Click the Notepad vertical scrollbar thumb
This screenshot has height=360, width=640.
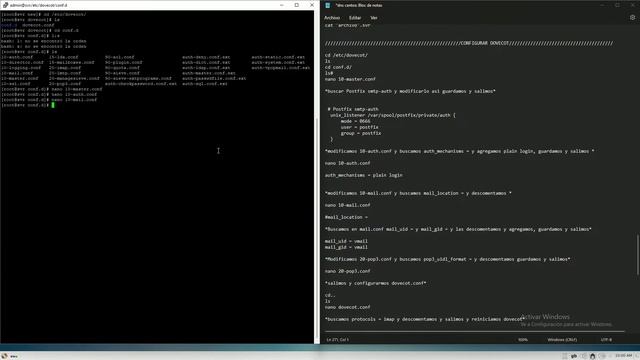638,255
